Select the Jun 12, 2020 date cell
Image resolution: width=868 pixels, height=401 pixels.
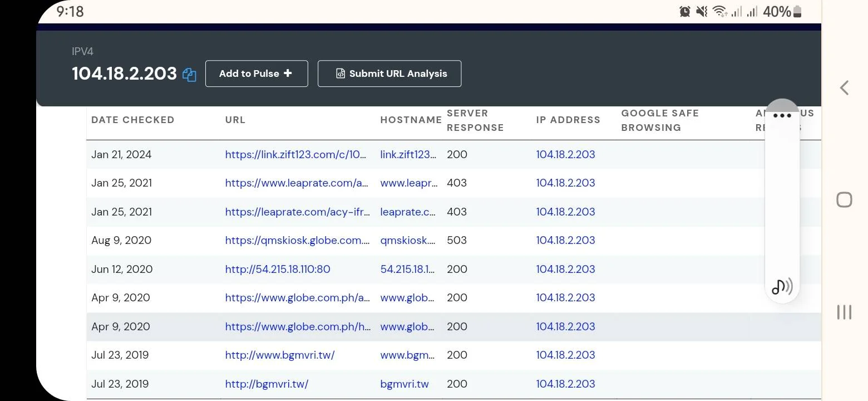pyautogui.click(x=122, y=269)
